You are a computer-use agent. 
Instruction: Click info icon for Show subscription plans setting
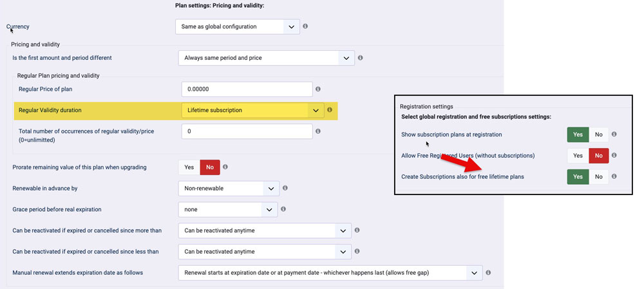[x=614, y=135]
